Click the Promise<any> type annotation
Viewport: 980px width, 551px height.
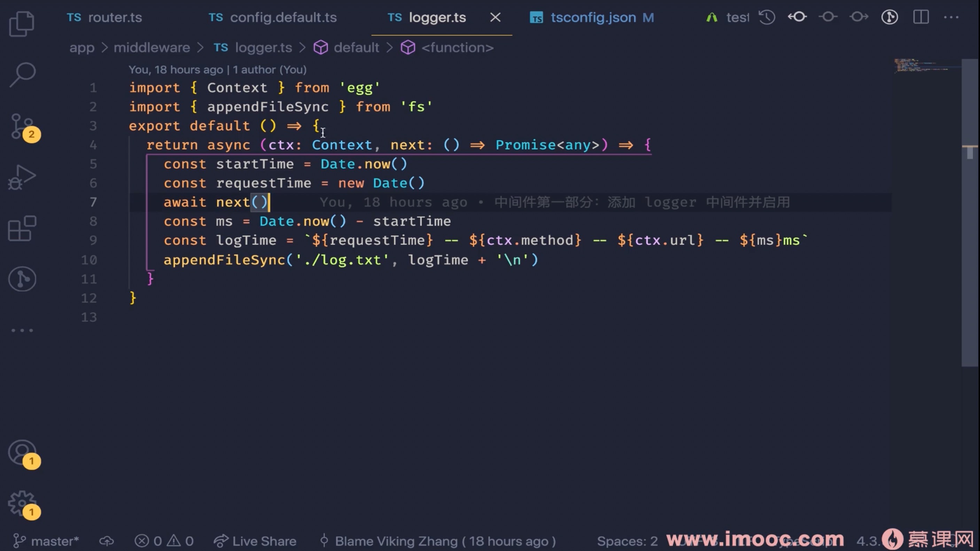tap(547, 145)
